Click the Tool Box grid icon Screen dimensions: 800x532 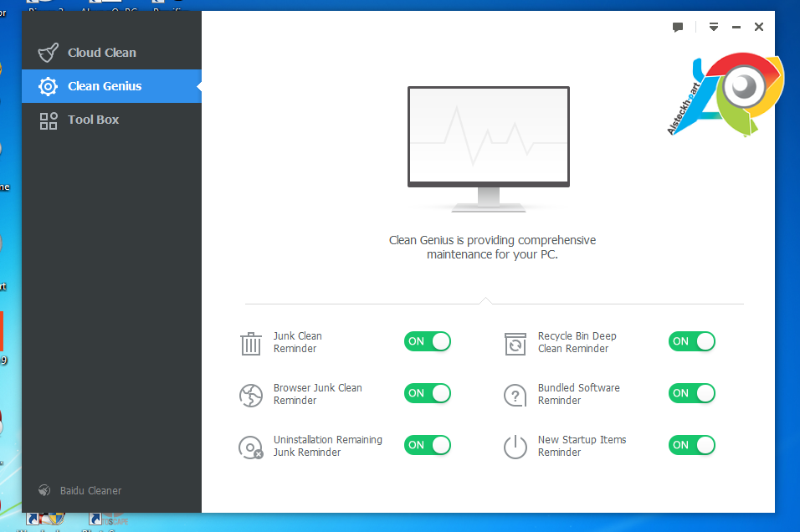(x=49, y=121)
